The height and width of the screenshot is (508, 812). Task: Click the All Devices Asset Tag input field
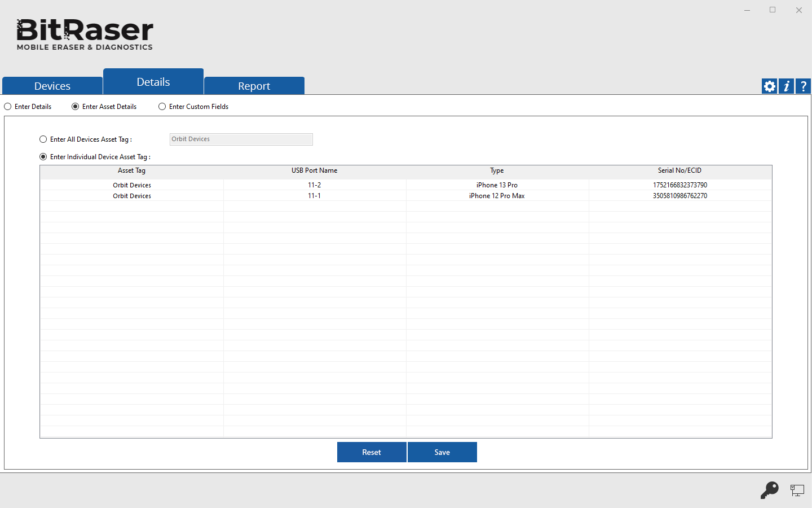[241, 139]
